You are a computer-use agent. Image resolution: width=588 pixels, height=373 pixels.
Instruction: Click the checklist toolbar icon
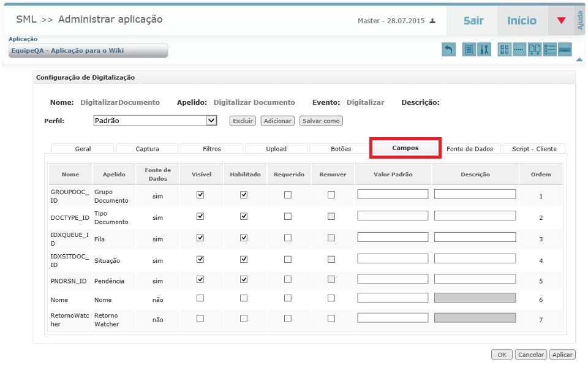(x=549, y=50)
